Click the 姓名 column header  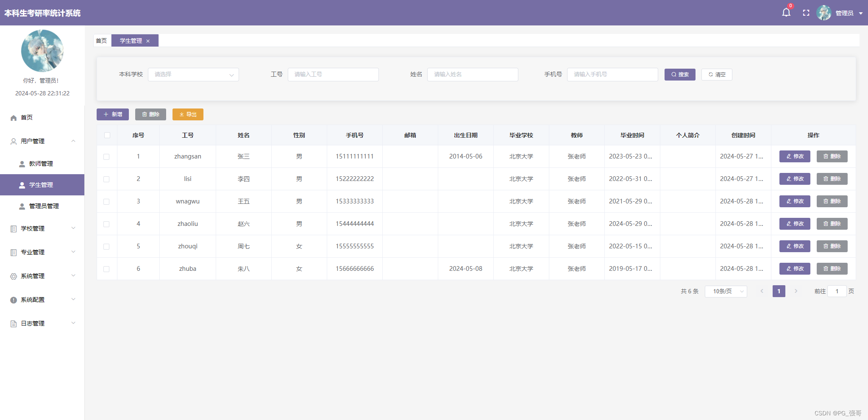(244, 135)
